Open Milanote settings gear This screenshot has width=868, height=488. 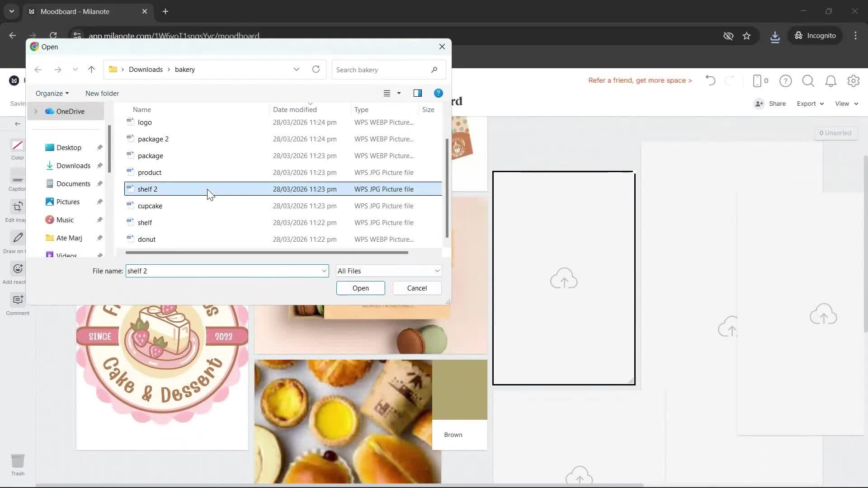[854, 81]
